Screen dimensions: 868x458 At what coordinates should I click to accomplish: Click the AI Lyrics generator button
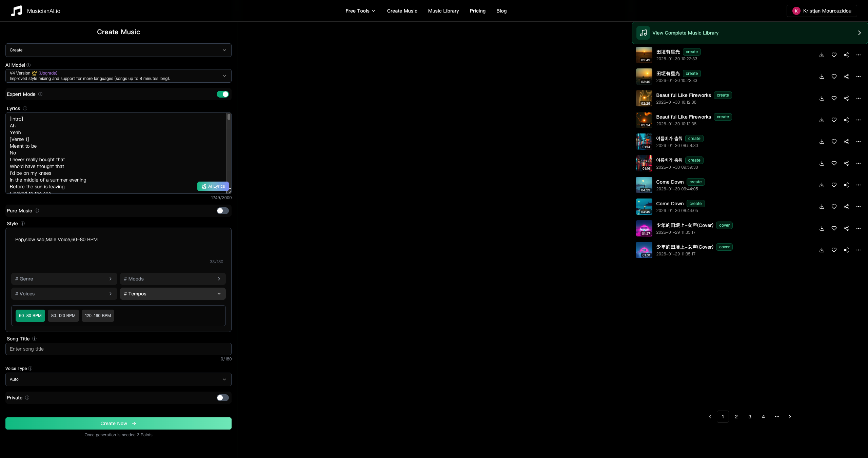pyautogui.click(x=213, y=186)
